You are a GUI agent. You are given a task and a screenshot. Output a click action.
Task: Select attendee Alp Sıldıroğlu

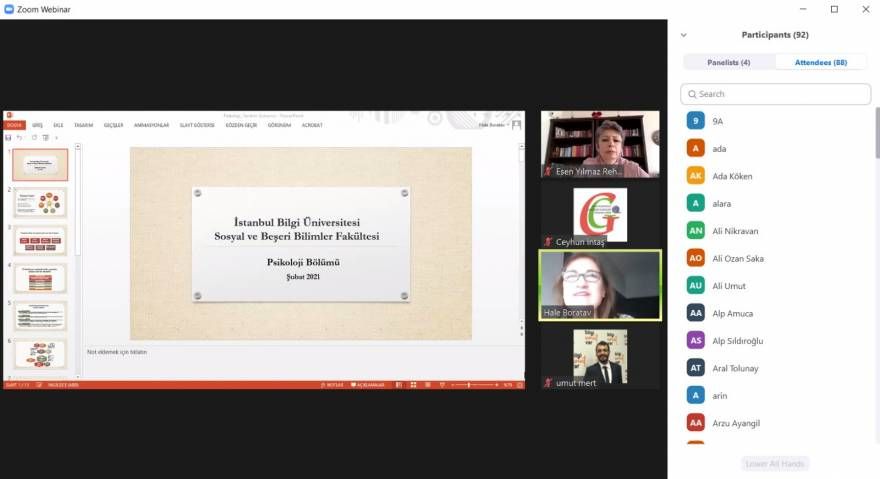(777, 341)
